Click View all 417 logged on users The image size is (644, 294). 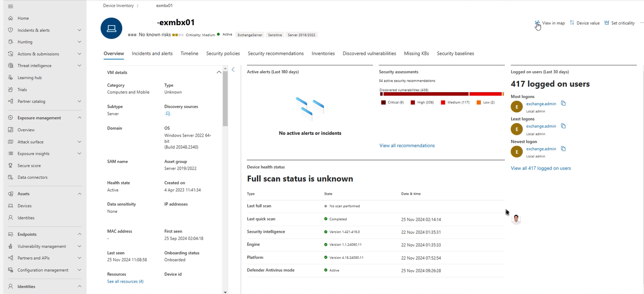(x=541, y=168)
